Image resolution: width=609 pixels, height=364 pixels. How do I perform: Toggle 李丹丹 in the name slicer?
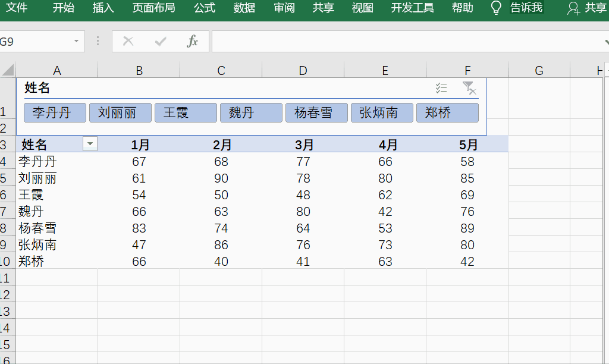[55, 112]
